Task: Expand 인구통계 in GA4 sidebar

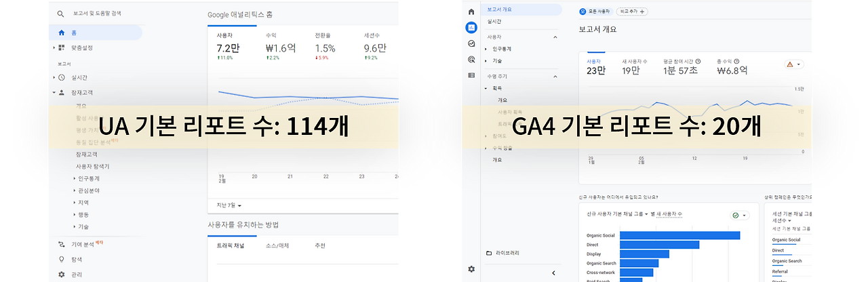Action: click(486, 49)
